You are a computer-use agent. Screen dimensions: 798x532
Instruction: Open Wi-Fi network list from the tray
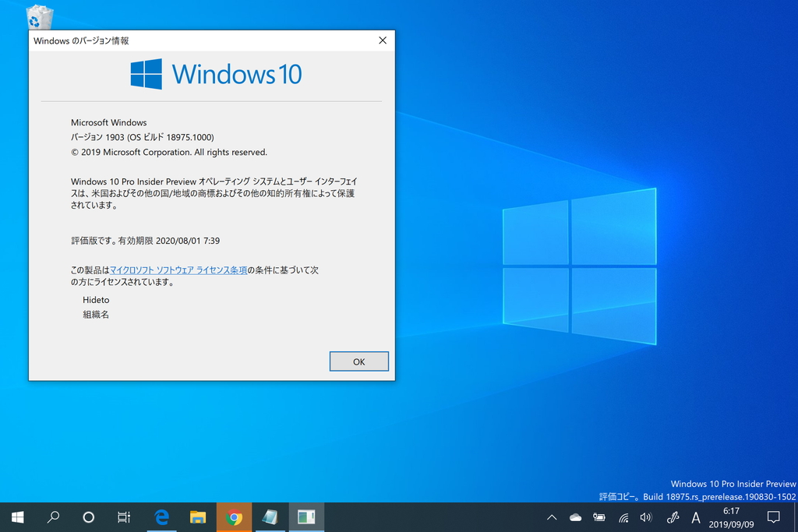[622, 516]
